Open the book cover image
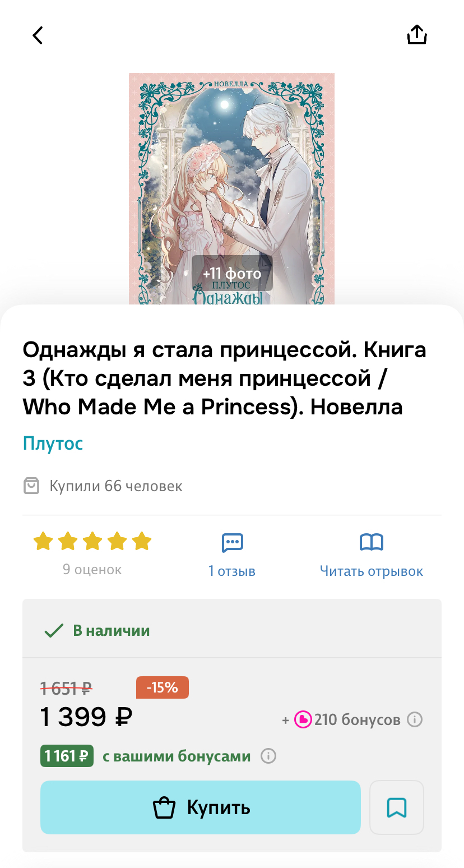The image size is (464, 868). pos(231,189)
